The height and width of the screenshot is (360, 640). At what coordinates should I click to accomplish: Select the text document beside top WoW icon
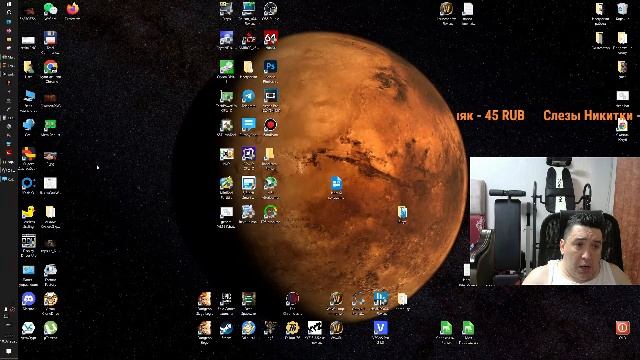tap(468, 9)
